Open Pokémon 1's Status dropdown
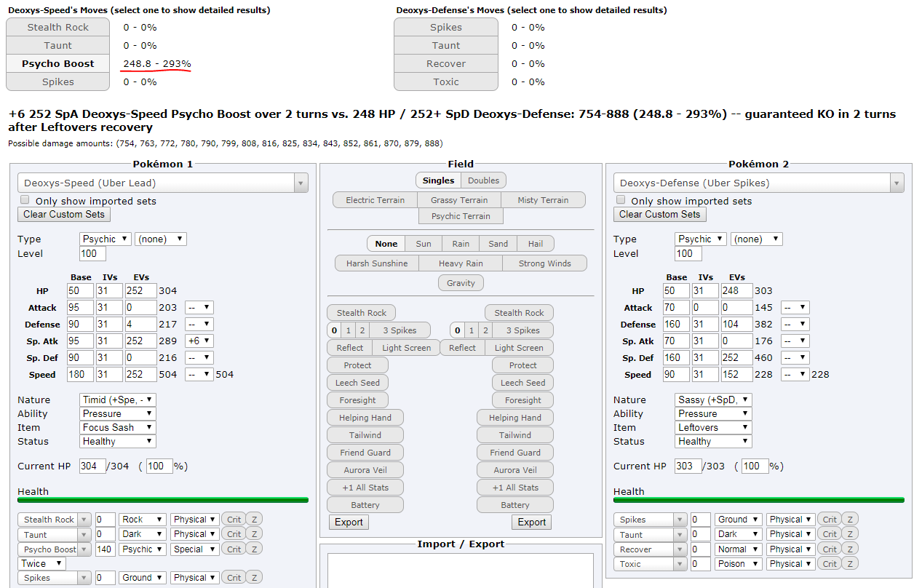 [118, 441]
